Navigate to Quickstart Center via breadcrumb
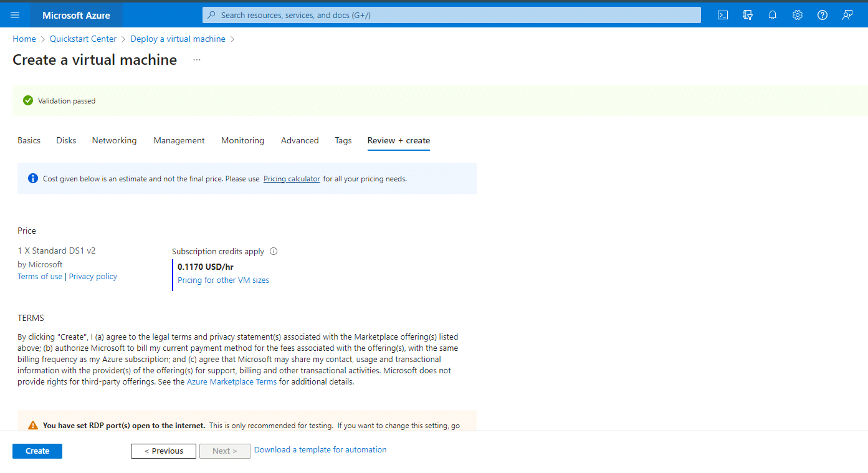 (x=83, y=39)
